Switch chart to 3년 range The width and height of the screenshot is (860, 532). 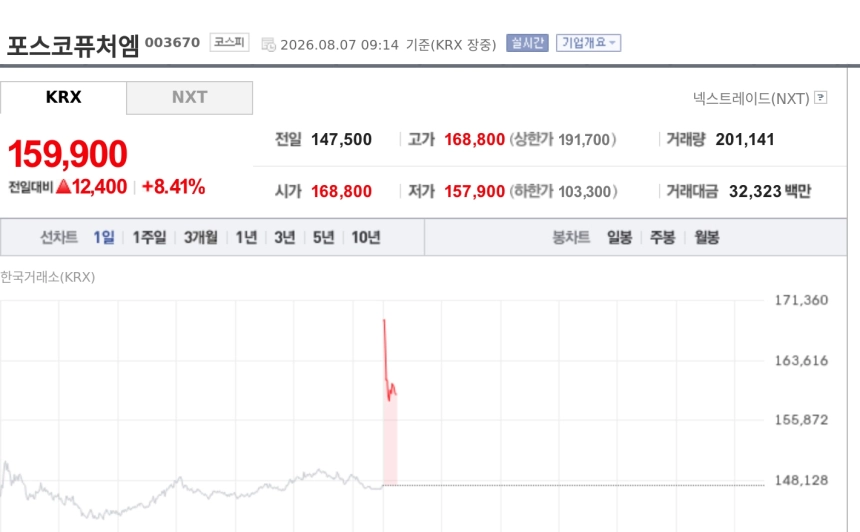[285, 237]
